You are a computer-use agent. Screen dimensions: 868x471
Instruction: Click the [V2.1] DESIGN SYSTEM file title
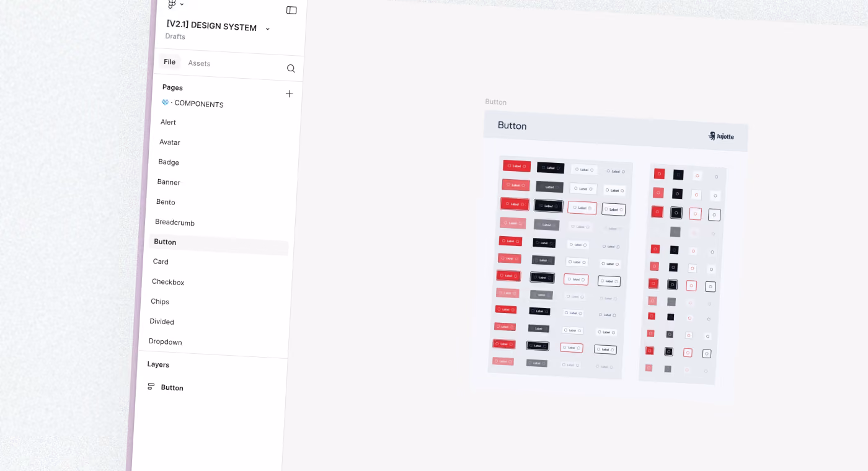tap(211, 26)
